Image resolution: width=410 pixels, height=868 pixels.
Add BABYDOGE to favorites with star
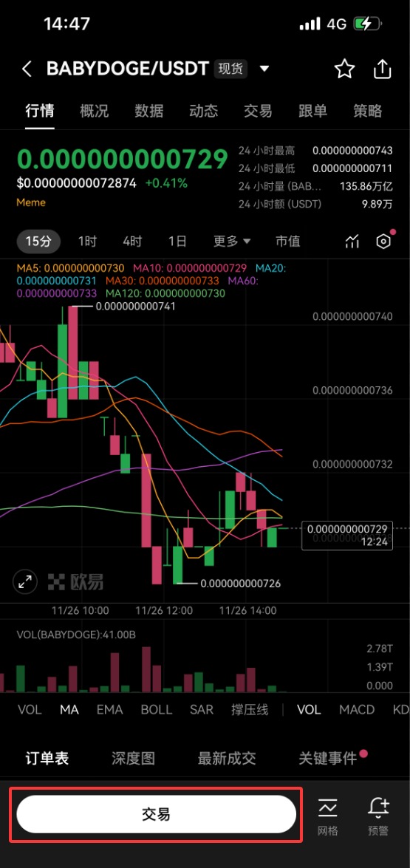point(344,69)
